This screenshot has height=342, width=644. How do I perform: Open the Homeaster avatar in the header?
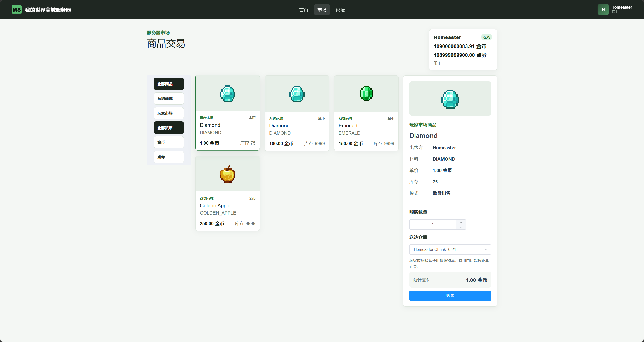pyautogui.click(x=603, y=10)
